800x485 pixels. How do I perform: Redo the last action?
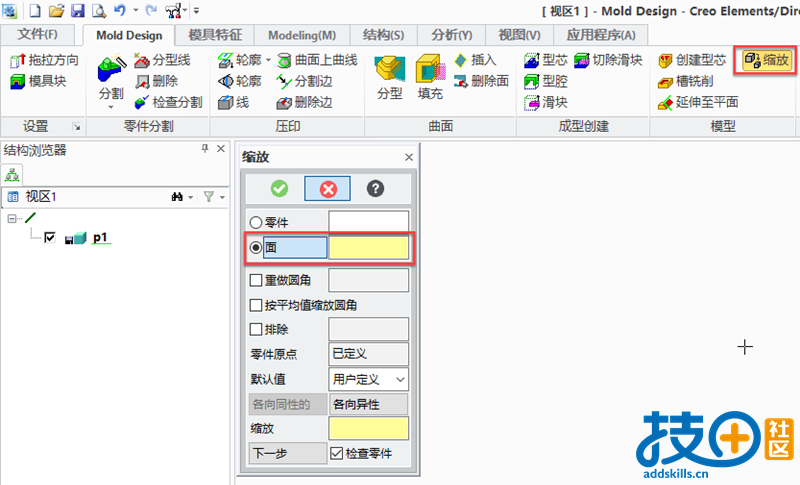[151, 10]
